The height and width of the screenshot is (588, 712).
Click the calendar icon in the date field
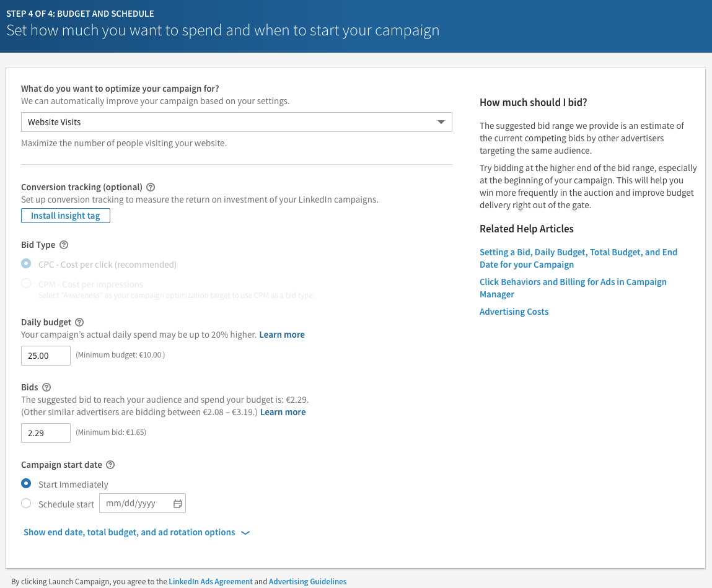(178, 502)
